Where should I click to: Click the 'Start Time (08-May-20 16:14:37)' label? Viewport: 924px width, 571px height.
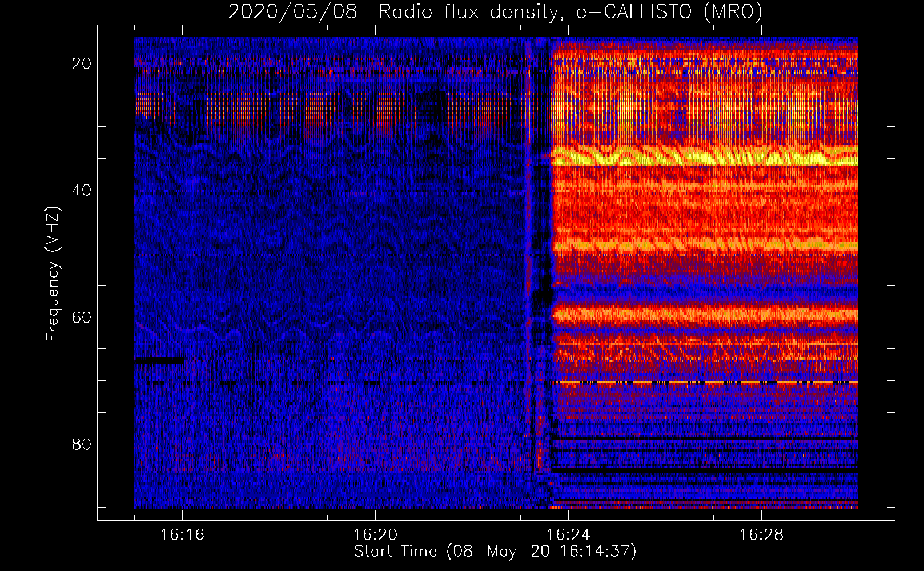[x=495, y=552]
